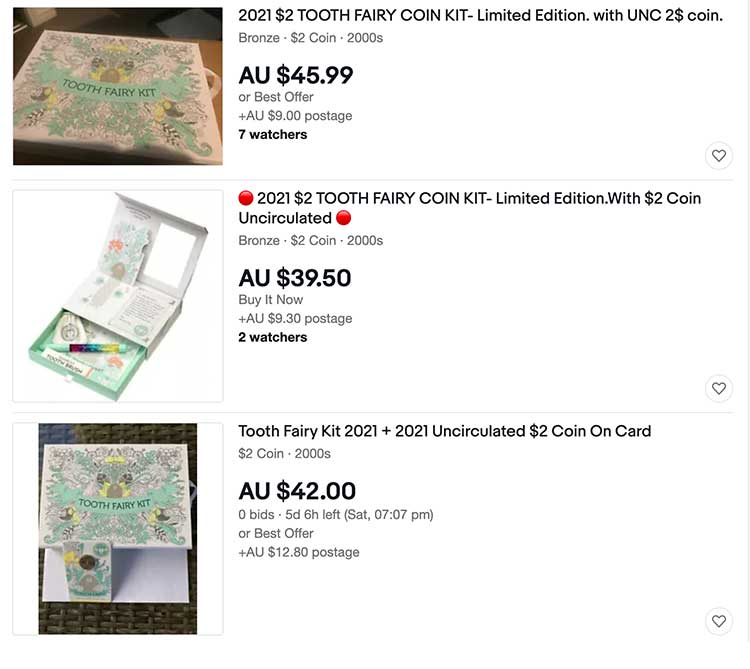
Task: Click the '2 watchers' label
Action: pos(273,338)
